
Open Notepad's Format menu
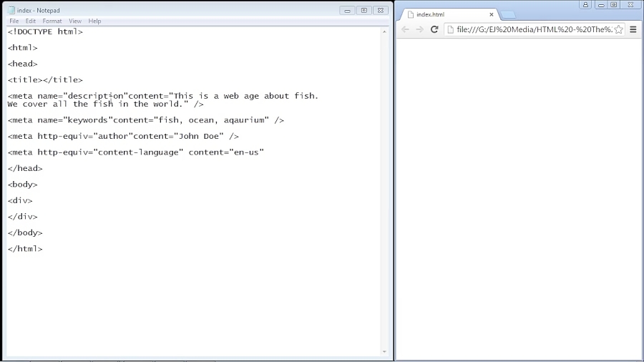[52, 21]
